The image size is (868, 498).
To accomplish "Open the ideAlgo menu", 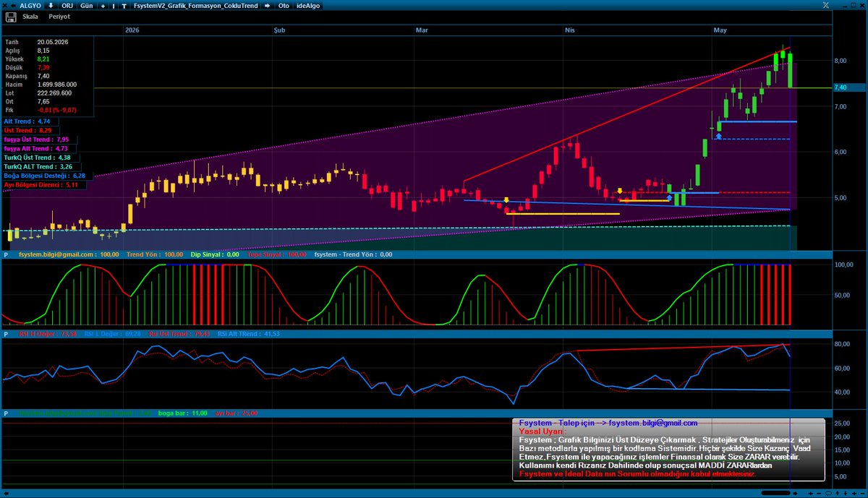I will (308, 5).
